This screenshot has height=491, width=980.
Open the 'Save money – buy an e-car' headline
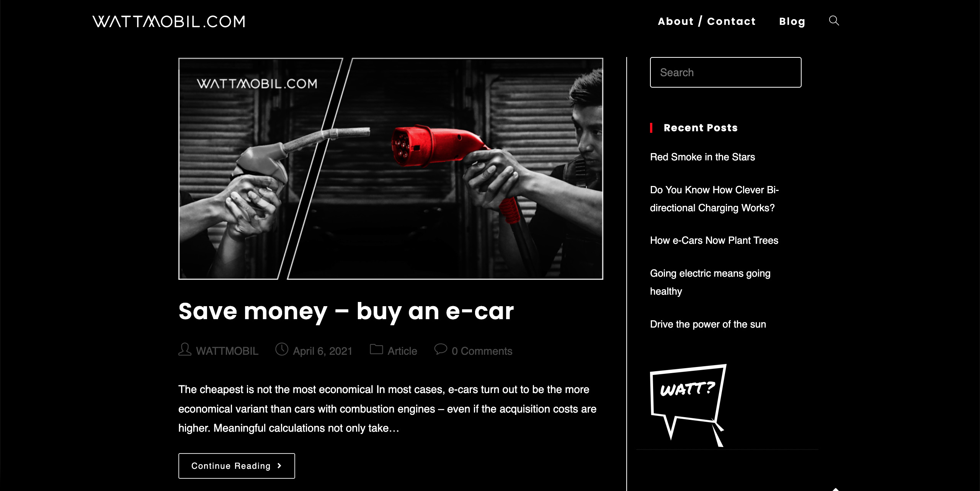click(x=346, y=311)
